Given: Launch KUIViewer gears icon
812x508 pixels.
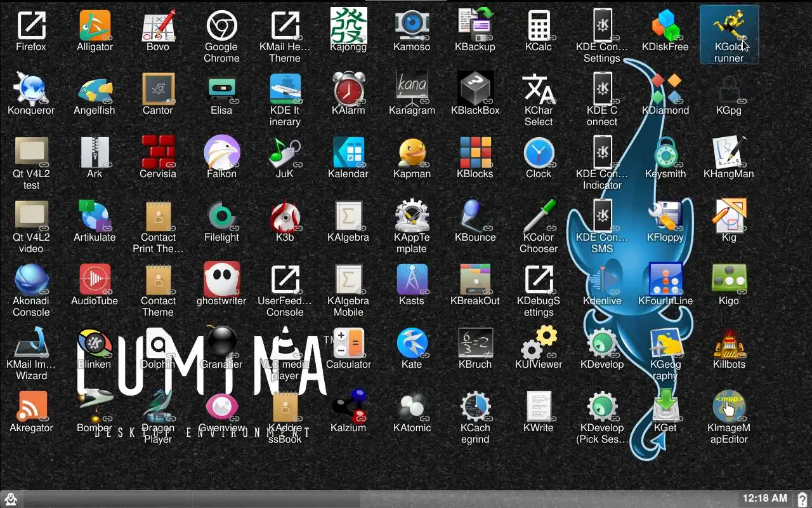Looking at the screenshot, I should click(x=539, y=343).
